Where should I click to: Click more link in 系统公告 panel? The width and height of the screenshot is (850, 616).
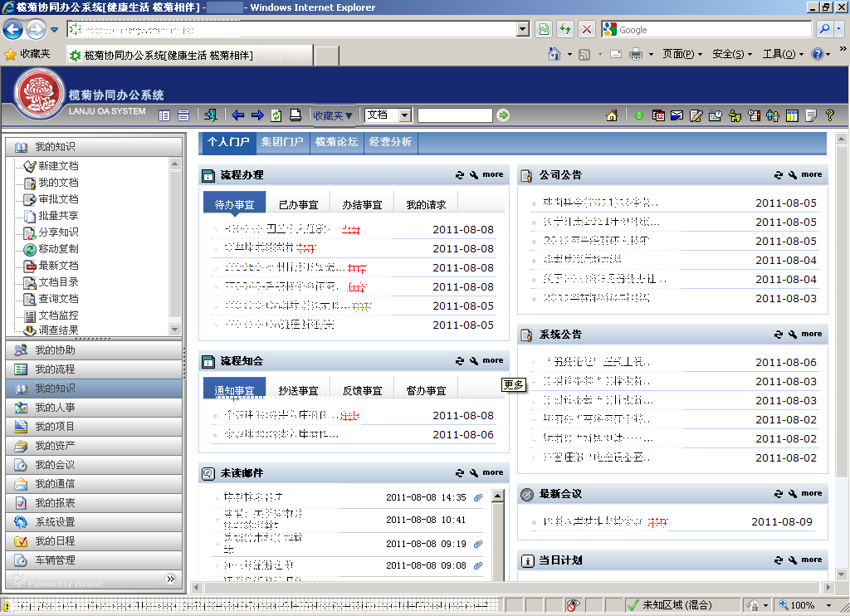(x=812, y=334)
